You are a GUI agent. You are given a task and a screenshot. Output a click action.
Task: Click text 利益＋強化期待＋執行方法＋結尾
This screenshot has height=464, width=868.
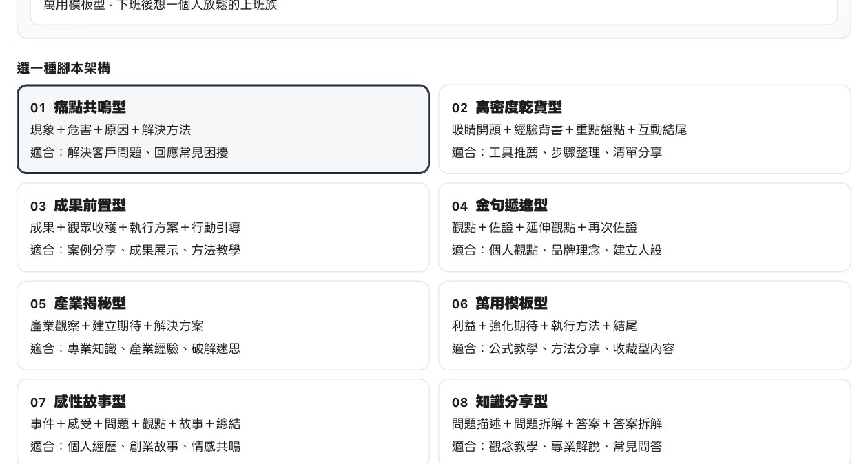[545, 326]
